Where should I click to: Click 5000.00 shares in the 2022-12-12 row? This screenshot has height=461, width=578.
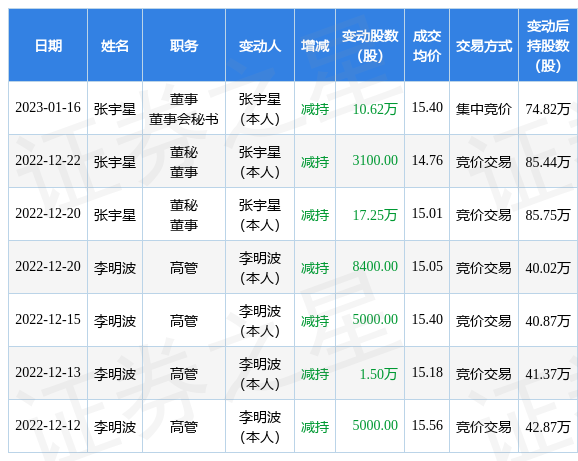click(x=375, y=426)
